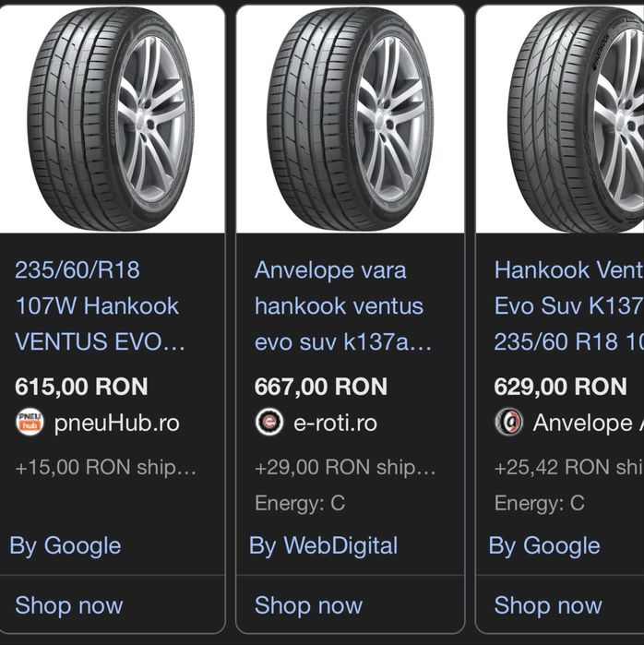Click the By Google link on first card
The height and width of the screenshot is (645, 644).
66,545
